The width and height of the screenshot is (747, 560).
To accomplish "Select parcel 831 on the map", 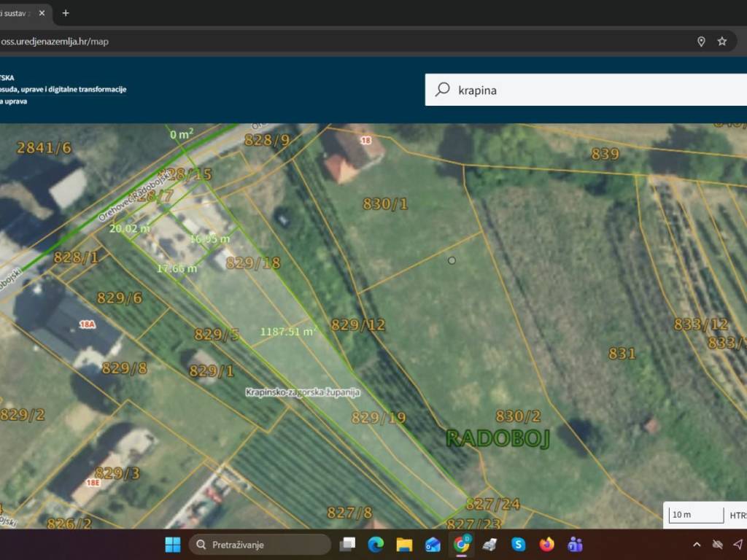I will tap(622, 354).
